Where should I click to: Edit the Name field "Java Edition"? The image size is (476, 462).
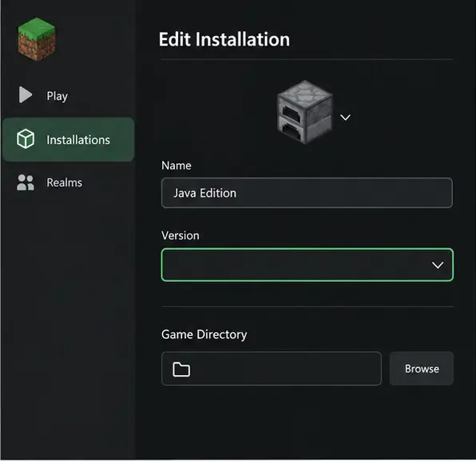(x=307, y=193)
